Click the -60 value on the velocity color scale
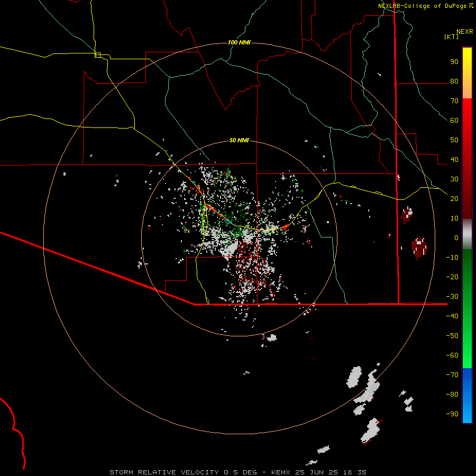476x476 pixels. [x=452, y=355]
